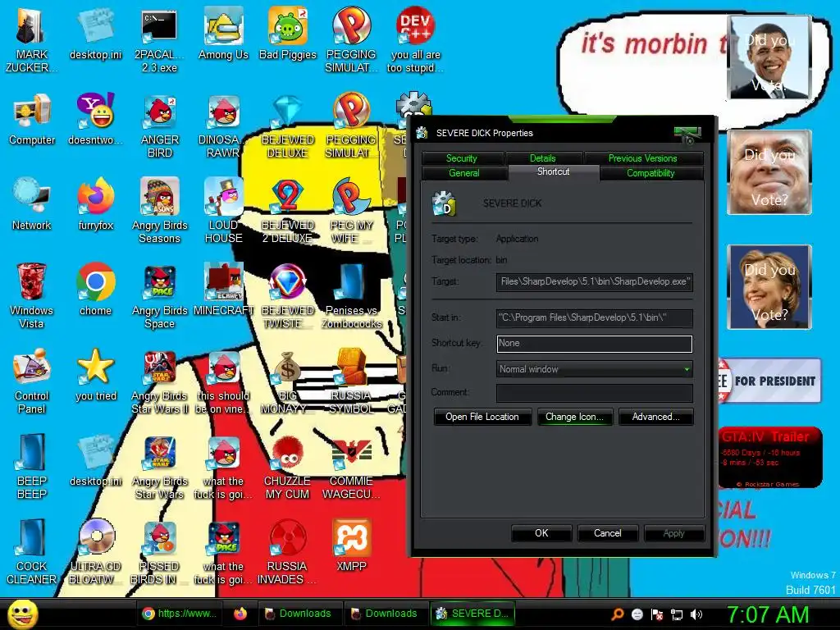
Task: Open the Among Us desktop icon
Action: tap(223, 34)
